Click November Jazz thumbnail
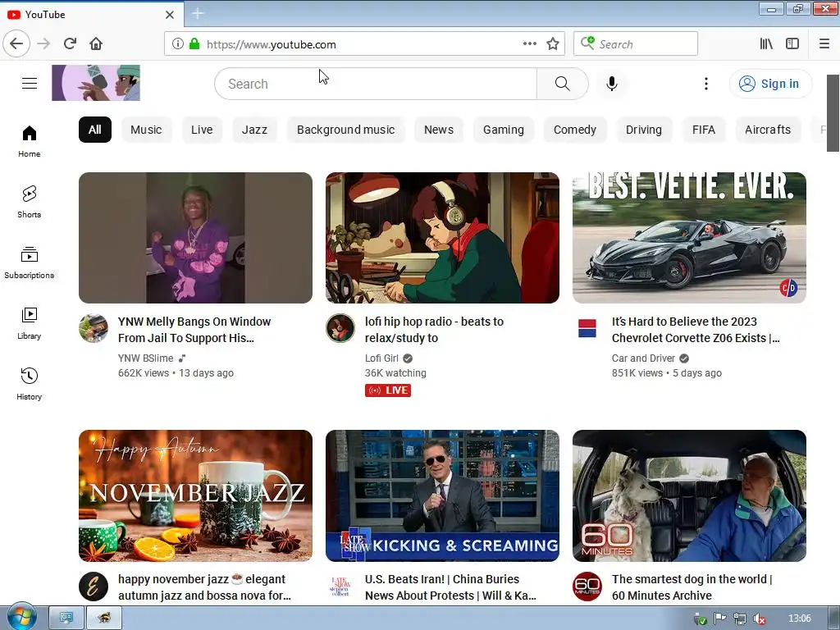The height and width of the screenshot is (630, 840). (195, 495)
